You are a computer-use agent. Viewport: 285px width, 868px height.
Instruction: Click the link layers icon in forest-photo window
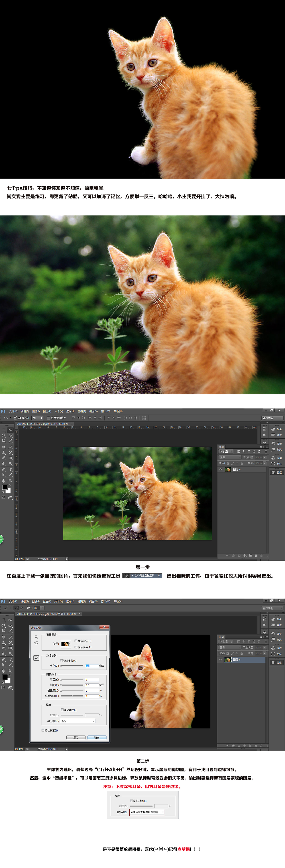(228, 556)
